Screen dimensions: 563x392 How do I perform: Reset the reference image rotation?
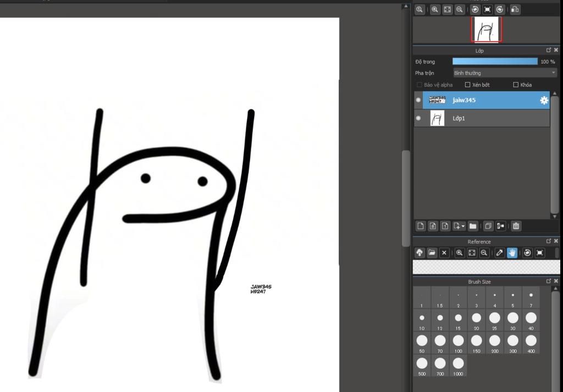540,253
